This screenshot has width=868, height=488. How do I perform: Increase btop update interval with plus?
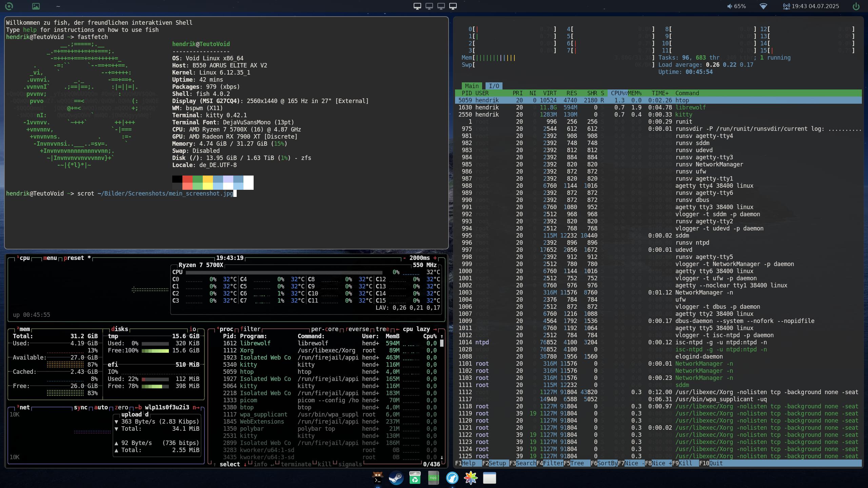click(x=435, y=258)
